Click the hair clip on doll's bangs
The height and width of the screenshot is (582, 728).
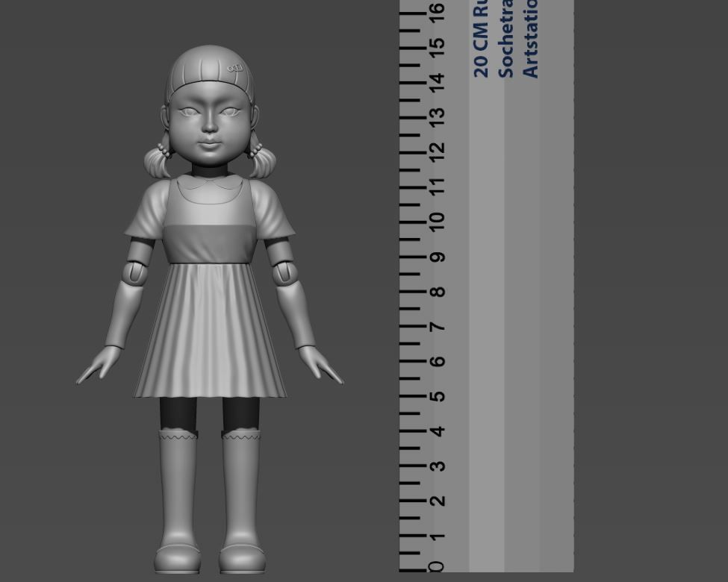coord(235,68)
